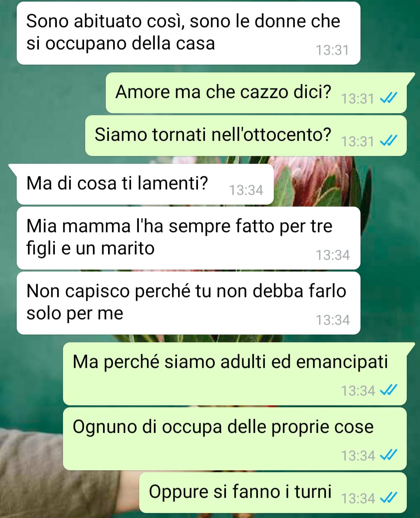This screenshot has width=420, height=518.
Task: Select 'Siamo tornati nell'ottocento?' message
Action: point(246,136)
